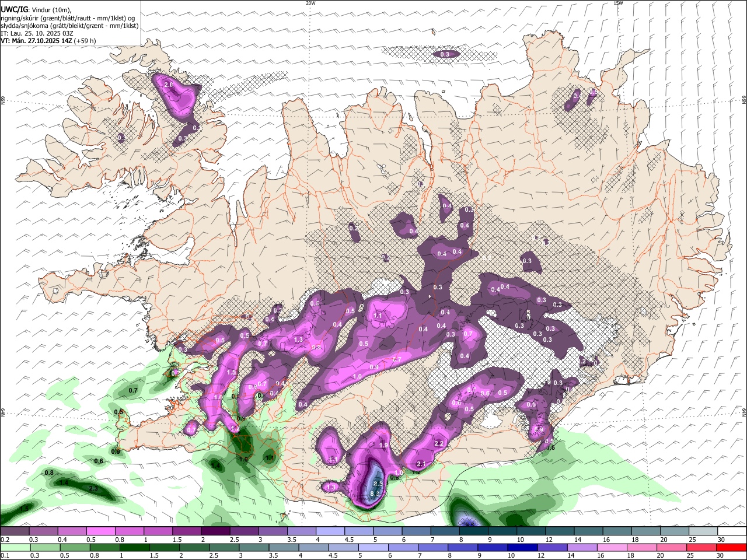Click the "VT: Mán. 27.10.2025 14Z" valid time
Viewport: 747px width, 560px height.
[36, 41]
